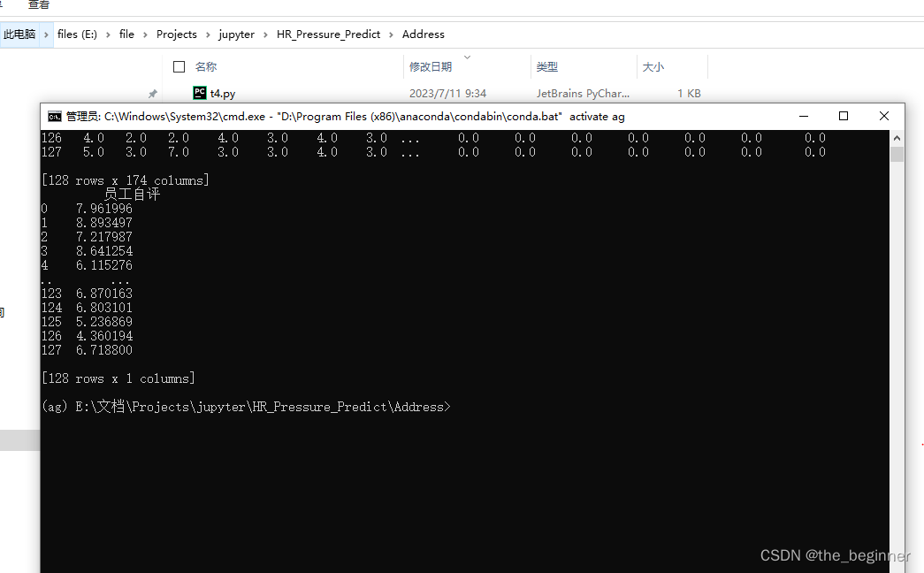The width and height of the screenshot is (924, 573).
Task: Expand the breadcrumb arrow after jupyter
Action: tap(263, 34)
